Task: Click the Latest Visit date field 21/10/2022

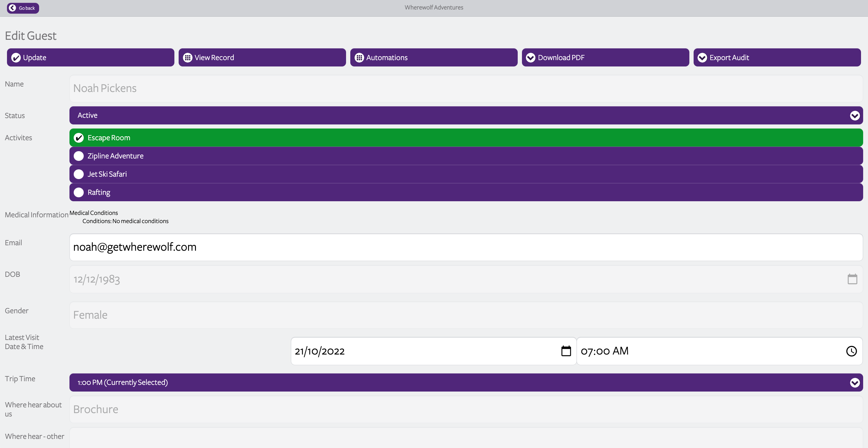Action: pos(433,351)
